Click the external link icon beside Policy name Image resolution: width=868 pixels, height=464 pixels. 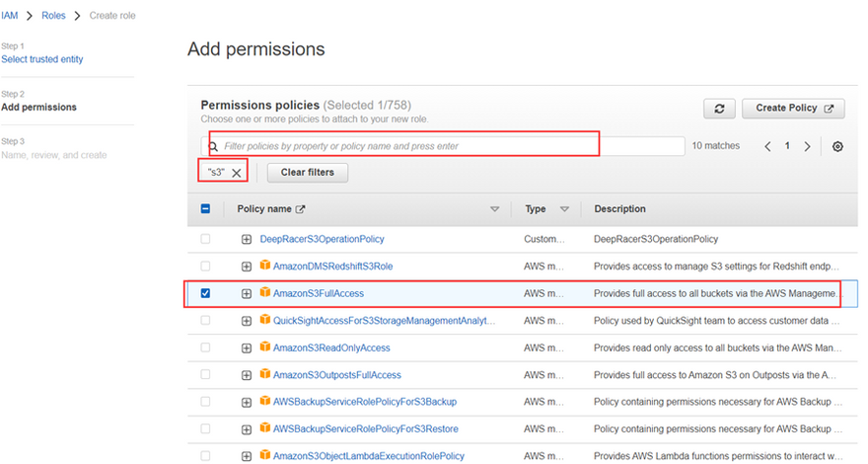(300, 209)
